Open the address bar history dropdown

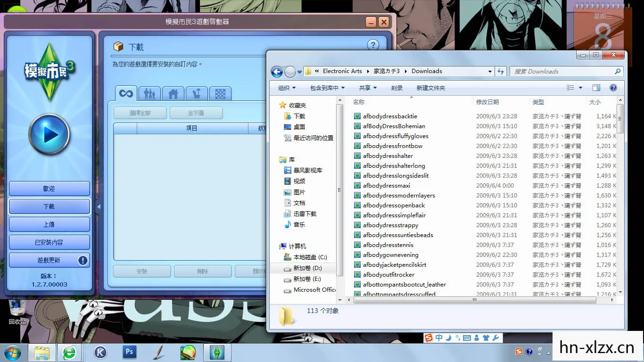pyautogui.click(x=490, y=72)
